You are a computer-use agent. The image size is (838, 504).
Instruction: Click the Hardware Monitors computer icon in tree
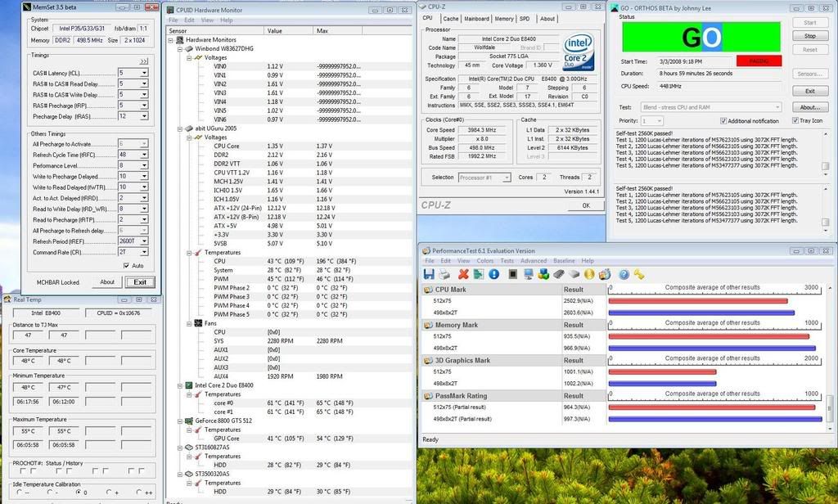point(180,39)
